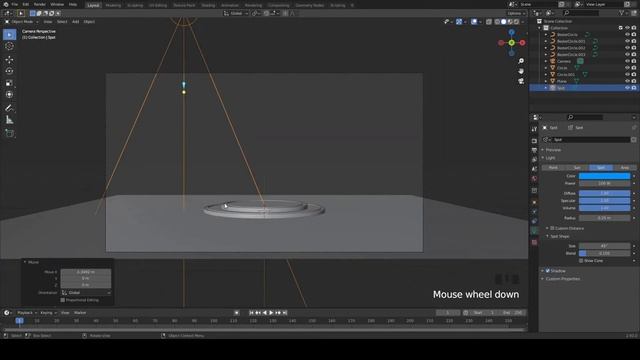Open the timeline Marker menu
640x360 pixels.
[x=80, y=313]
